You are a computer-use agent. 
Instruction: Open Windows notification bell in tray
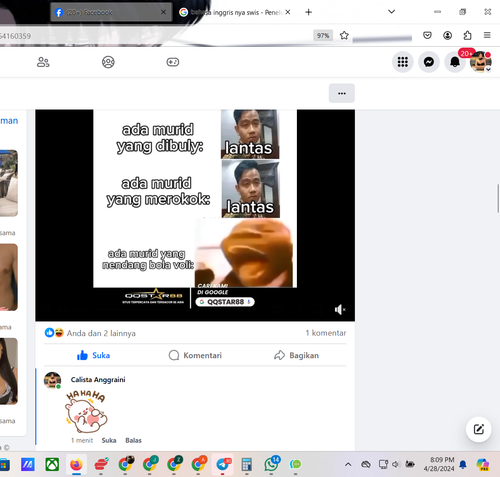463,464
